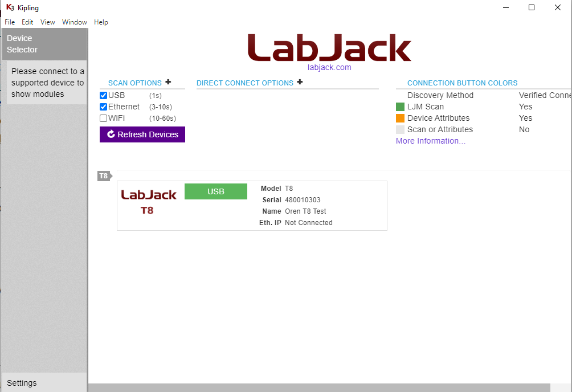Click the refresh arrow icon on Refresh Devices
The image size is (572, 392).
[112, 134]
